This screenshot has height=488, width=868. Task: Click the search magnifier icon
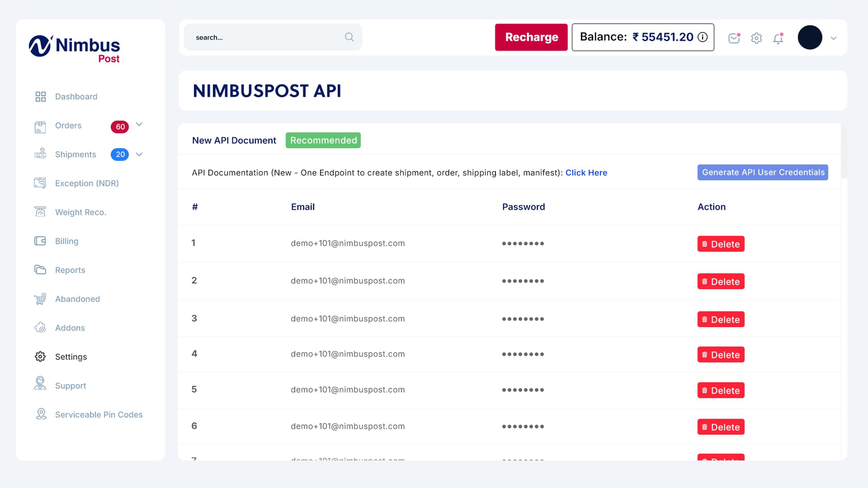coord(349,37)
